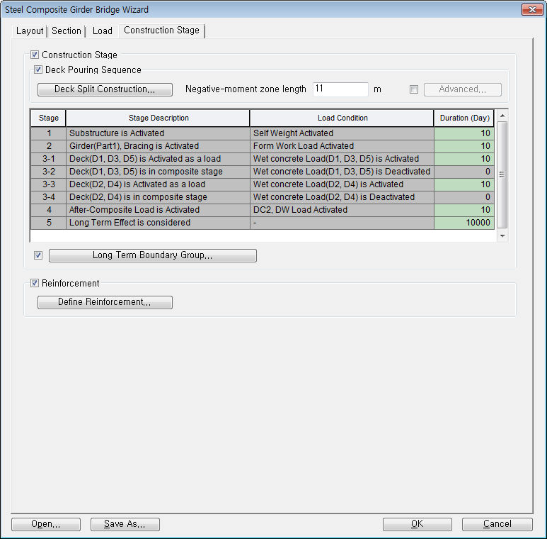Image resolution: width=547 pixels, height=539 pixels.
Task: Toggle the Long Term Boundary Group checkbox
Action: (x=38, y=255)
